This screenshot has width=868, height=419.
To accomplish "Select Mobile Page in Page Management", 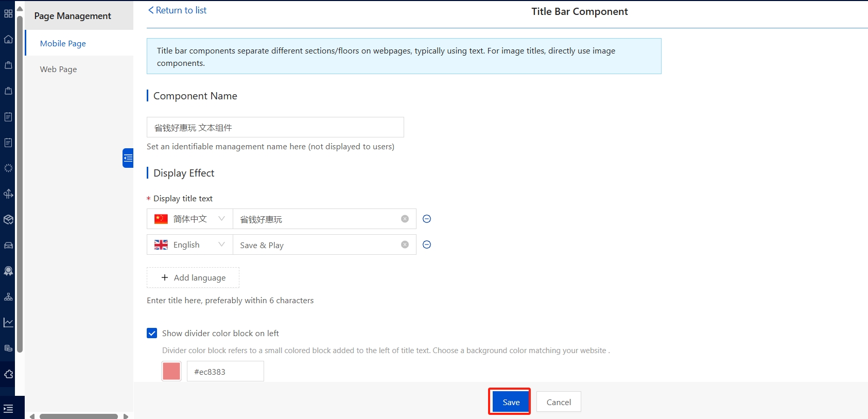I will tap(63, 44).
